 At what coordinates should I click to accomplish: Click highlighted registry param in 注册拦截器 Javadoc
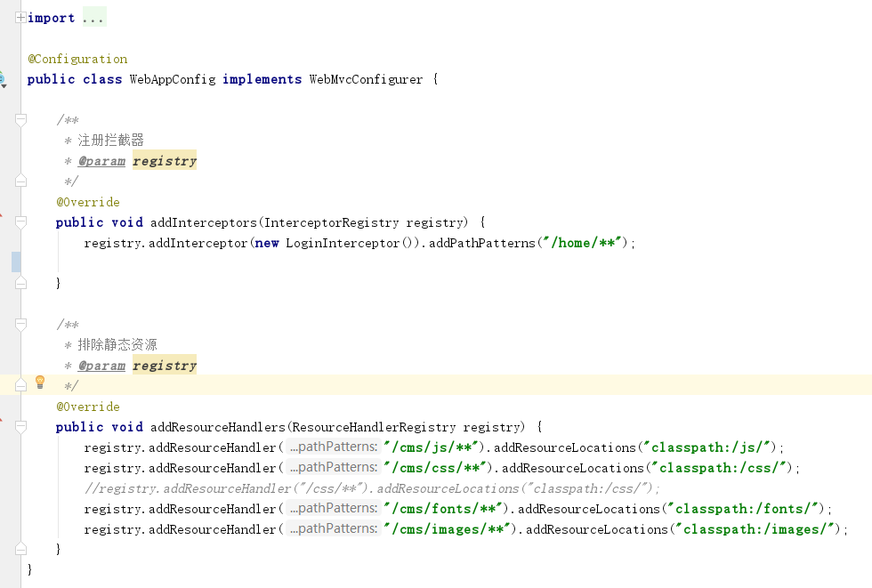tap(165, 161)
